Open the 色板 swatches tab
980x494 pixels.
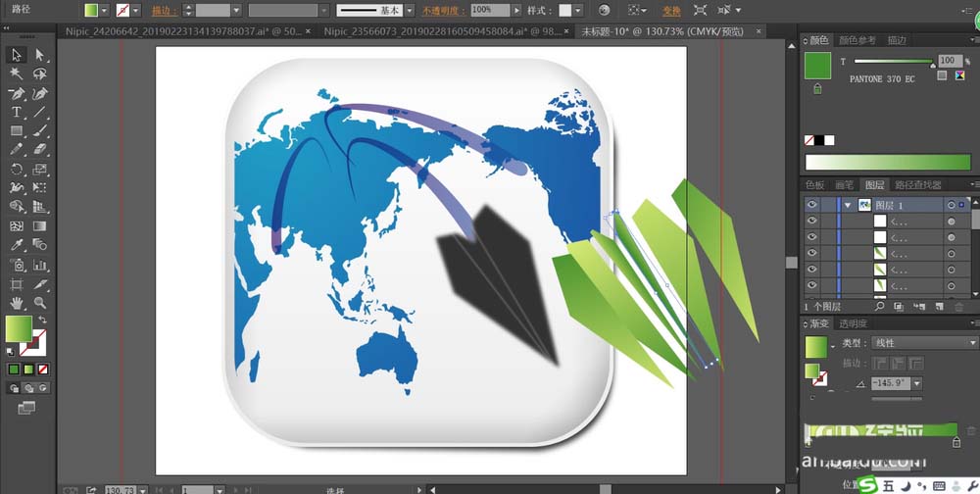click(x=815, y=185)
